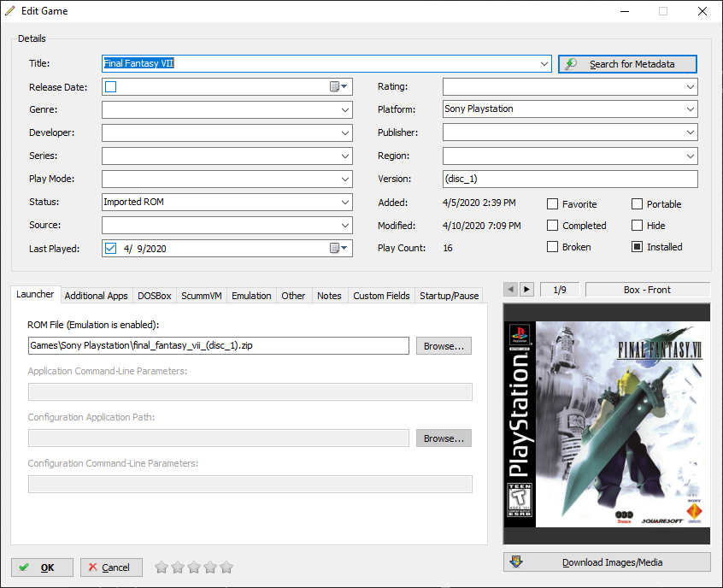Click the 1/9 image counter

point(560,290)
